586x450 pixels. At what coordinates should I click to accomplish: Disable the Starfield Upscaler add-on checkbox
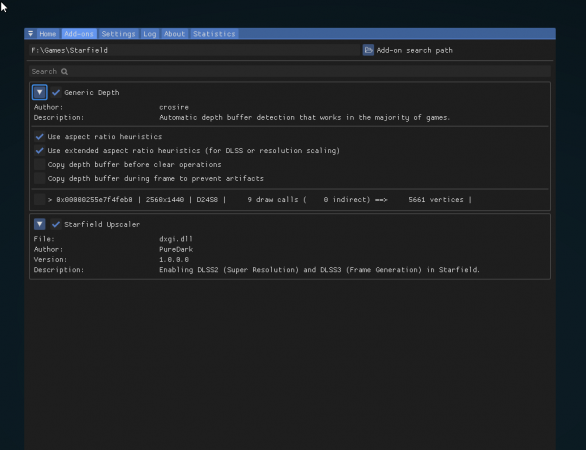[x=56, y=224]
